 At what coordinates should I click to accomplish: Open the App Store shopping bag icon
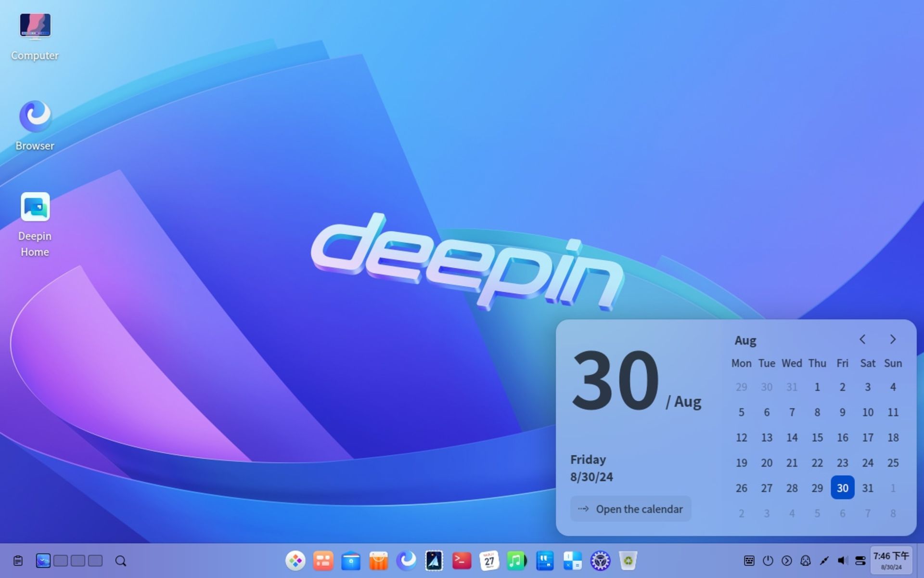tap(378, 561)
